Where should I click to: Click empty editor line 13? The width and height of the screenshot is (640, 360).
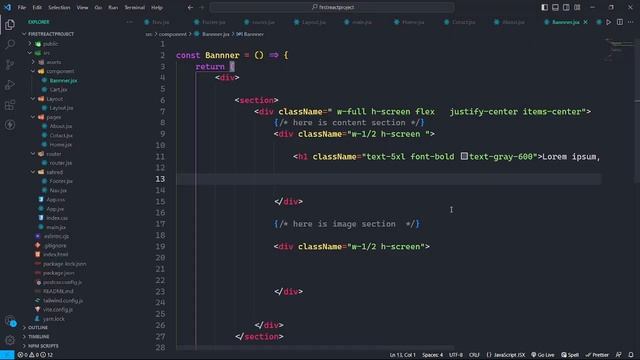pos(389,179)
